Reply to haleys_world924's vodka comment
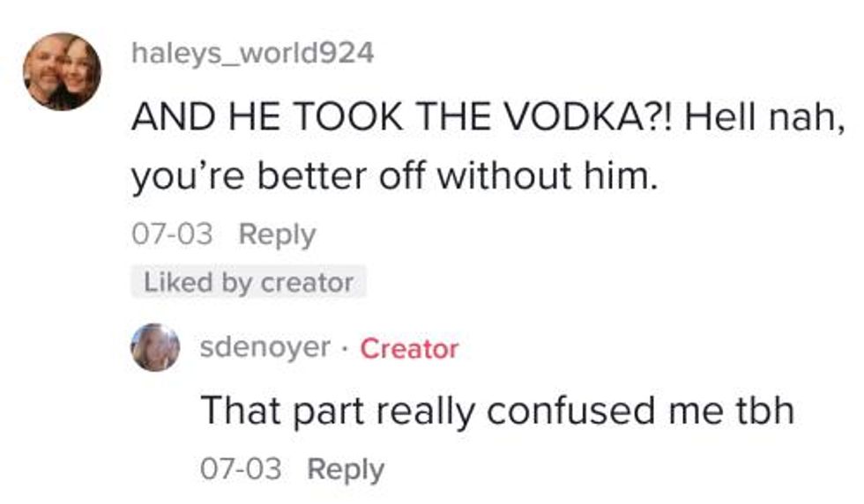864x504 pixels. (x=277, y=234)
